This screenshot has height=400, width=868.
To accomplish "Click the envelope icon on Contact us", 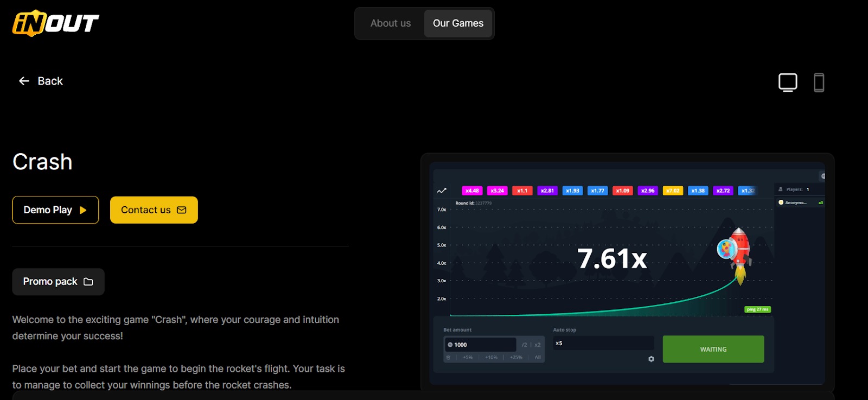I will (x=182, y=210).
